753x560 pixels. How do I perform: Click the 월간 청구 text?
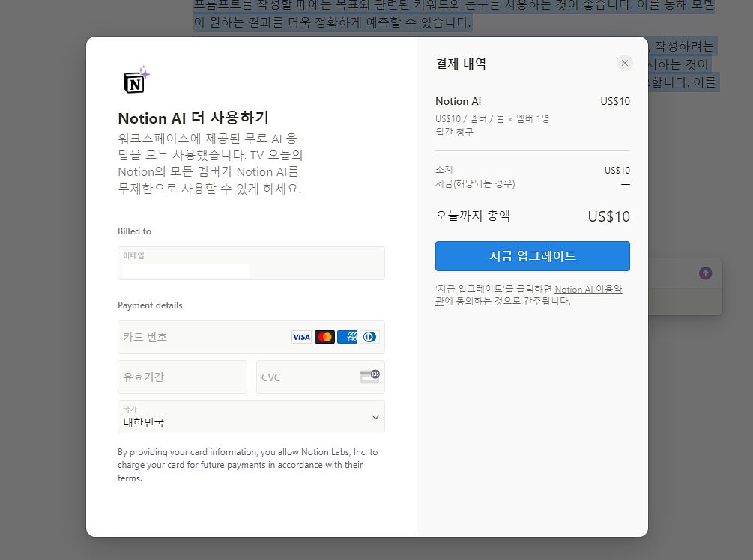[454, 132]
